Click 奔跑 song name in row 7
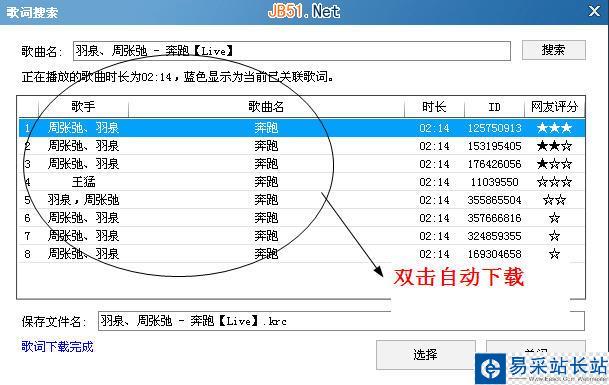Viewport: 609px width, 385px height. click(266, 236)
